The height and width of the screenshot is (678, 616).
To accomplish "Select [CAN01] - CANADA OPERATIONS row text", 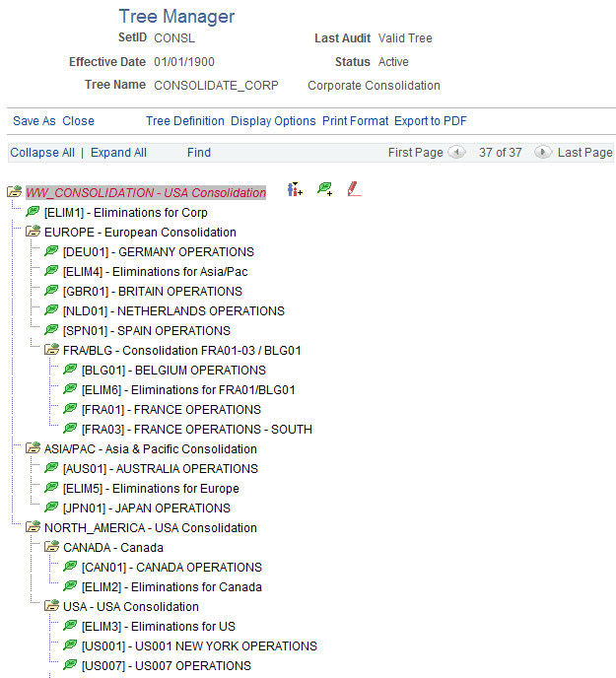I will (171, 568).
